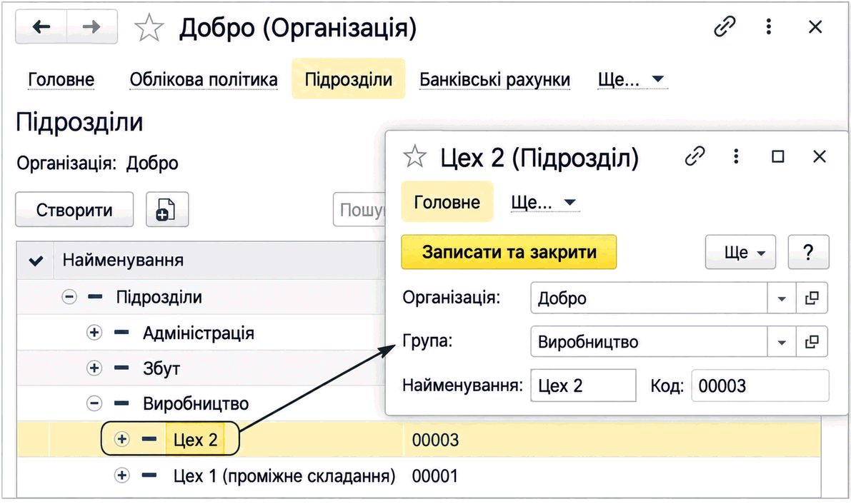Open help with the ? button
Screen dimensions: 851x504
[x=808, y=252]
